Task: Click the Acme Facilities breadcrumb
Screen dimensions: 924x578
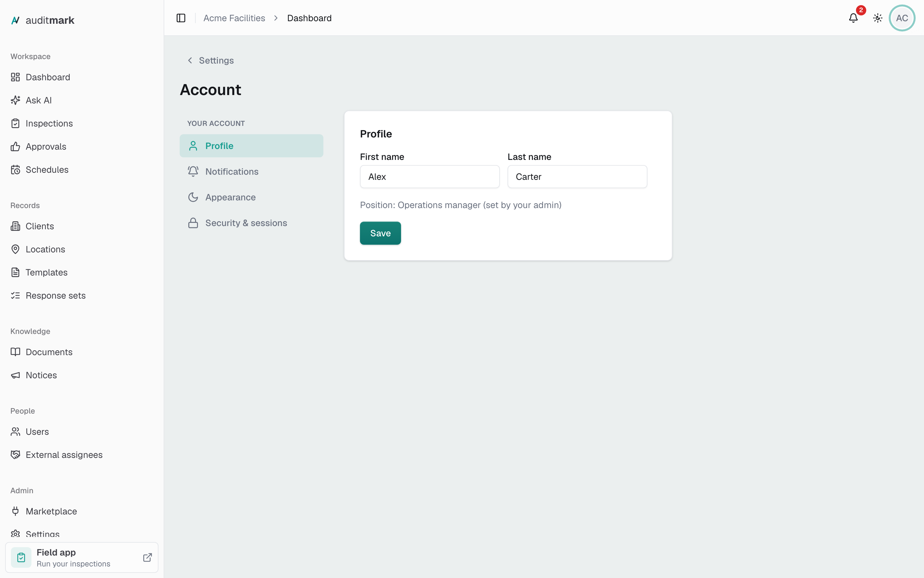Action: click(234, 18)
